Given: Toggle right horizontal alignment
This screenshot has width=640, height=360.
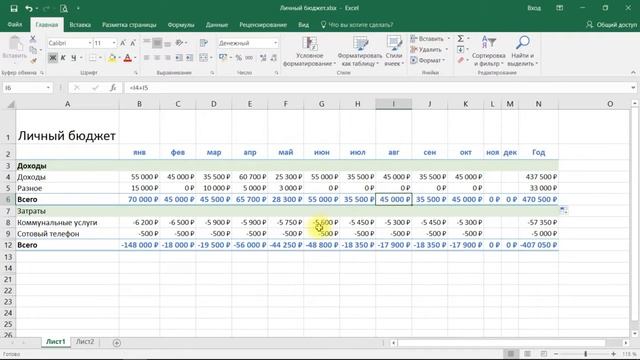Looking at the screenshot, I should tap(167, 58).
